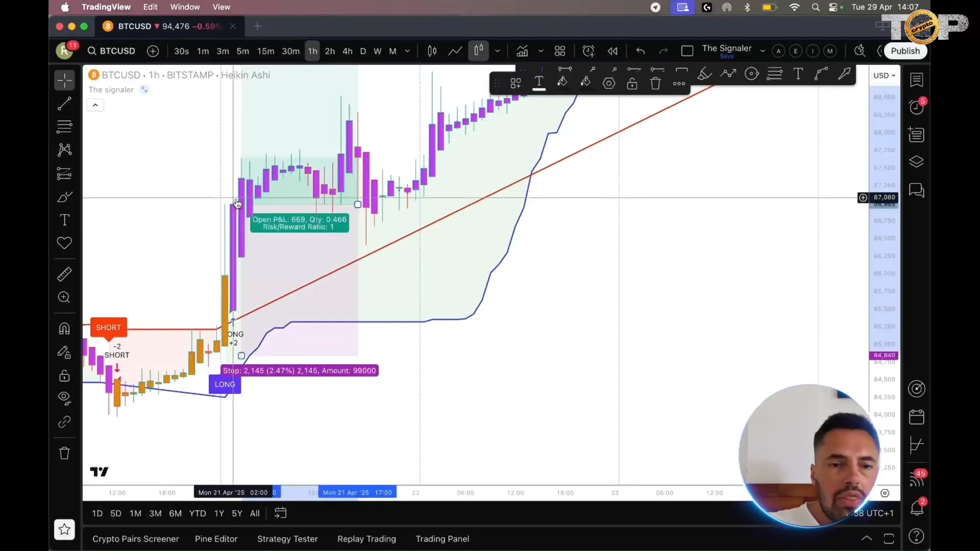The width and height of the screenshot is (980, 551).
Task: Toggle hide all drawings eye icon
Action: (x=64, y=398)
